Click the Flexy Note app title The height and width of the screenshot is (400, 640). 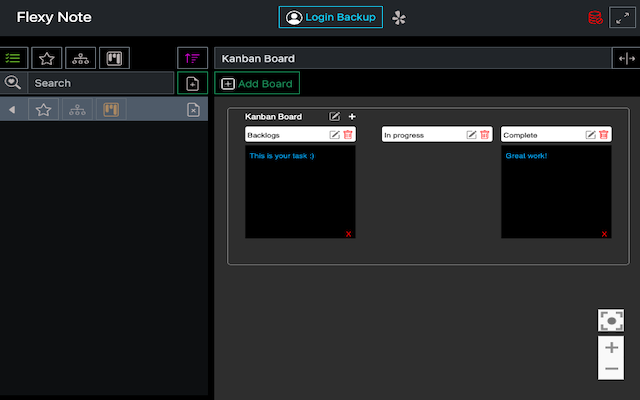tap(54, 17)
